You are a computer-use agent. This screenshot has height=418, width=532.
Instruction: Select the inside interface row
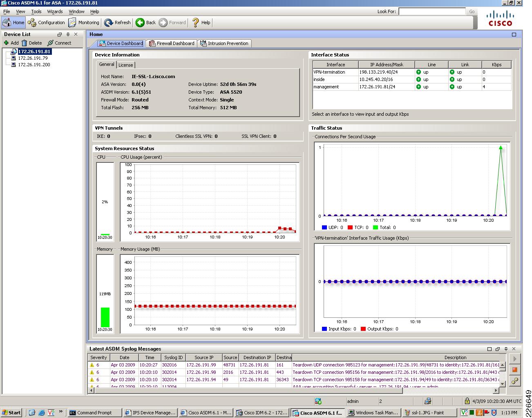coord(412,79)
